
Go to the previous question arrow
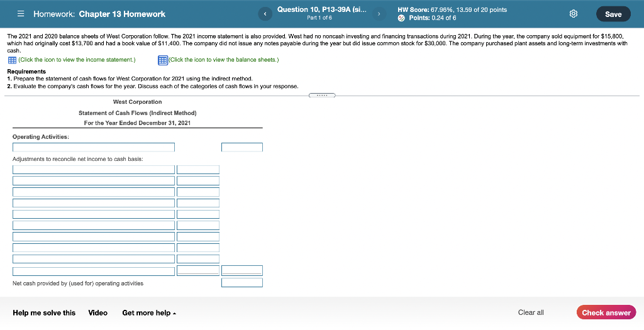[265, 14]
